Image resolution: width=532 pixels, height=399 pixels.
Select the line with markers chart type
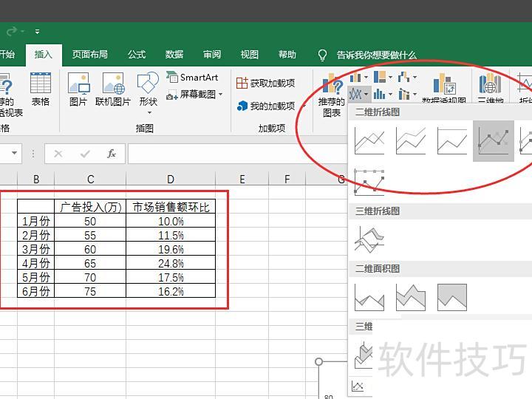493,140
